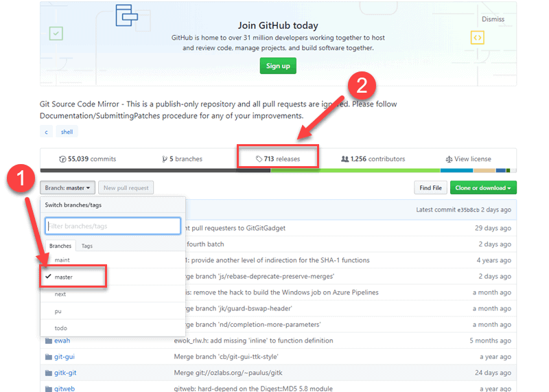Click '29 days ago' timestamp
The height and width of the screenshot is (392, 549).
tap(493, 228)
